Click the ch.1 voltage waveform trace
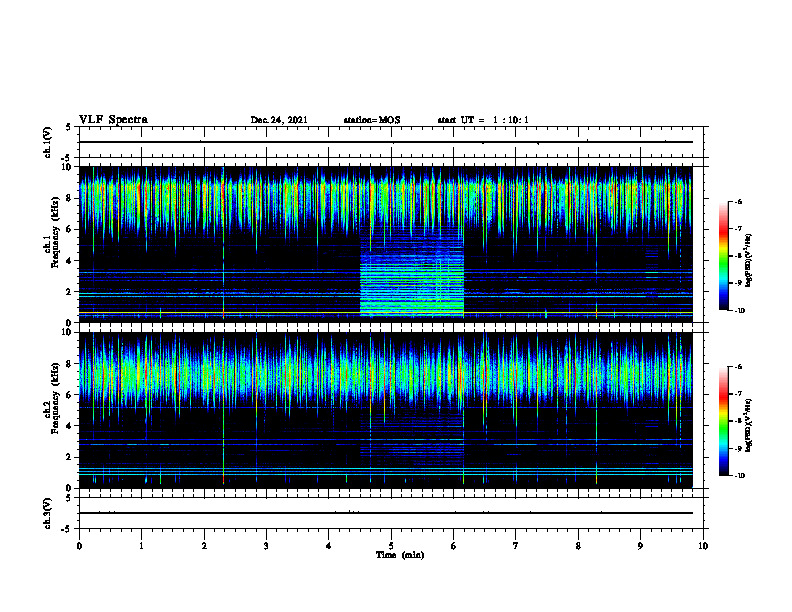This screenshot has height=612, width=792. (385, 142)
